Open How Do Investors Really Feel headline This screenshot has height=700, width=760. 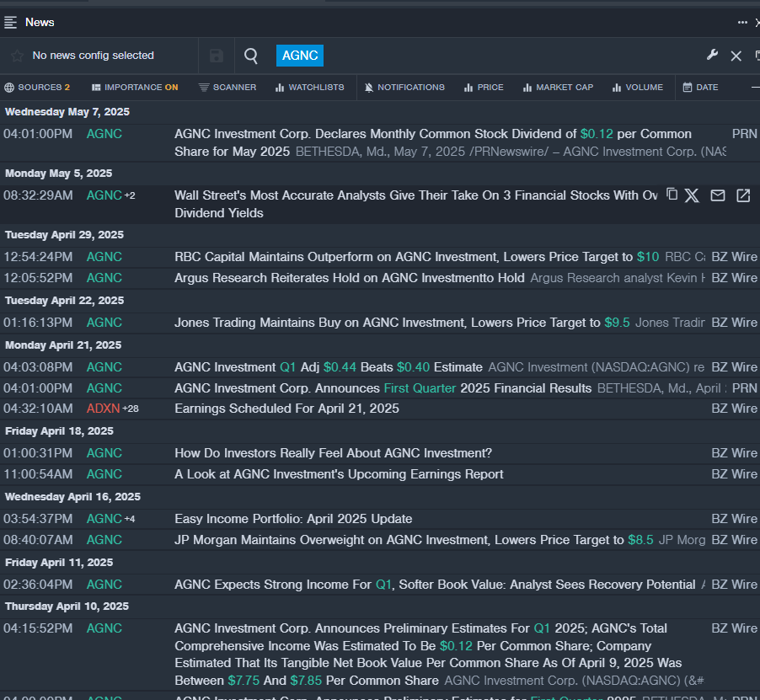(333, 453)
